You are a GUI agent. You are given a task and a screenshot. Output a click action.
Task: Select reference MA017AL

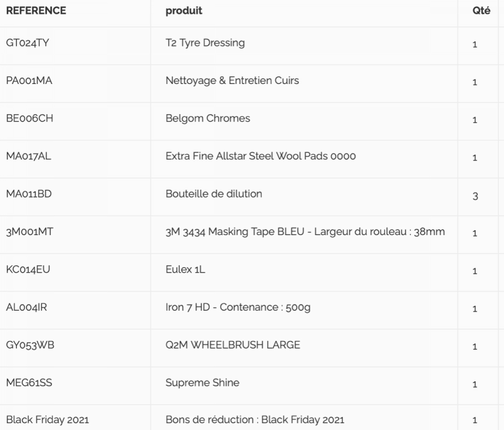[x=29, y=156]
